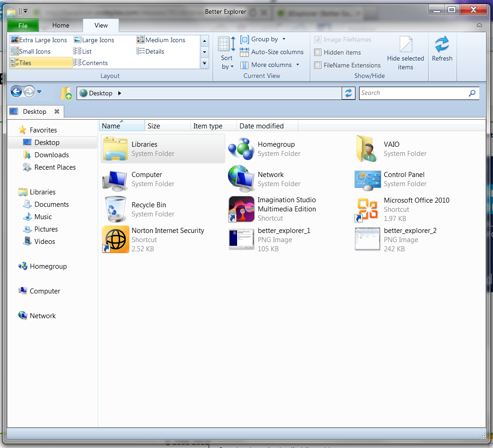Open the Group by dropdown
The image size is (493, 448).
click(263, 39)
